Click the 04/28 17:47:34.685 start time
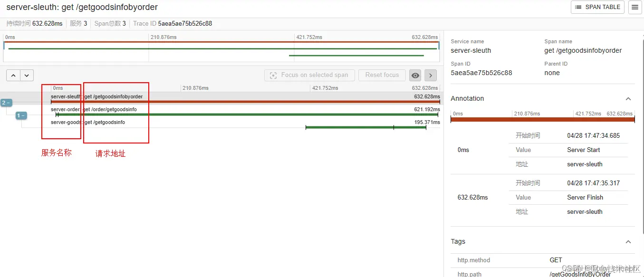Viewport: 644px width, 277px height. tap(594, 135)
